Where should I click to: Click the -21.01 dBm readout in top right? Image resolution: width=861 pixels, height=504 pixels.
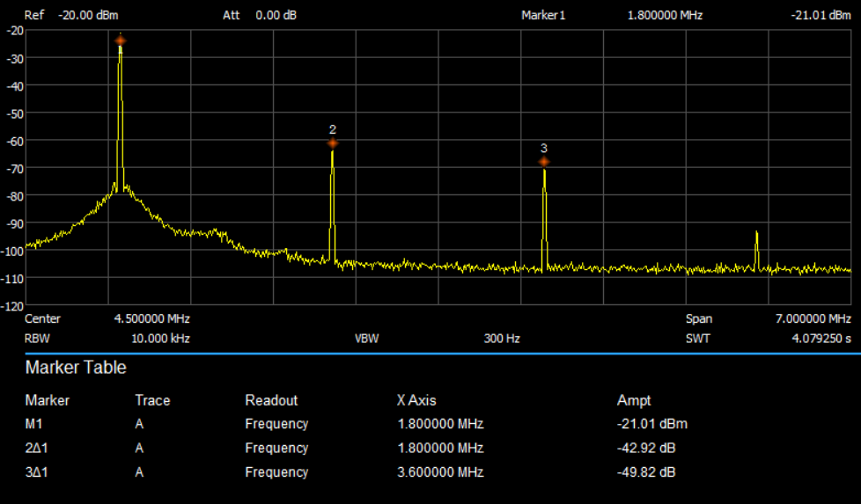(822, 16)
